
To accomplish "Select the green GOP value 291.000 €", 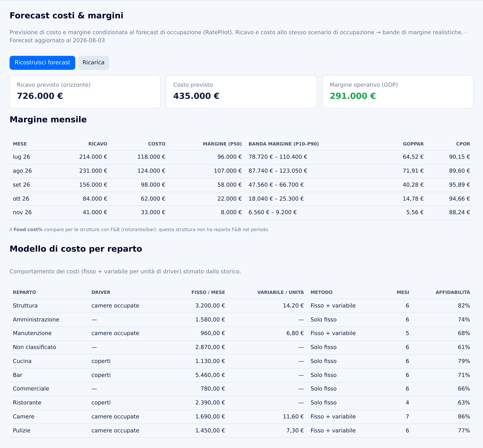I will coord(353,96).
